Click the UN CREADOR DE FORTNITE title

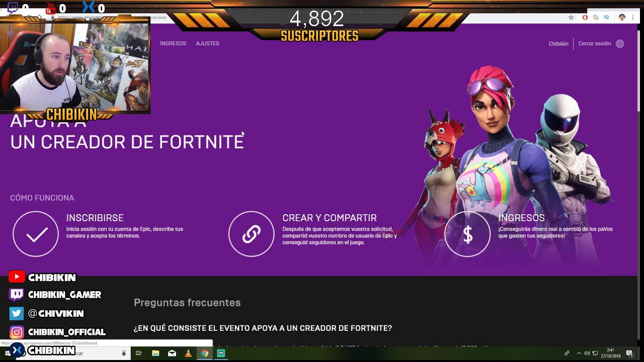(x=127, y=142)
